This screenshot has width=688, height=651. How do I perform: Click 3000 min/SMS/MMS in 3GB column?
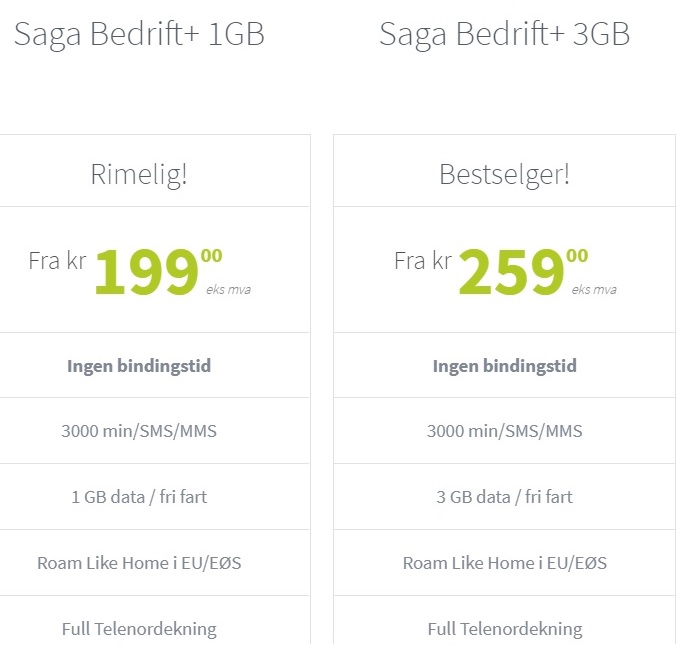(x=505, y=431)
